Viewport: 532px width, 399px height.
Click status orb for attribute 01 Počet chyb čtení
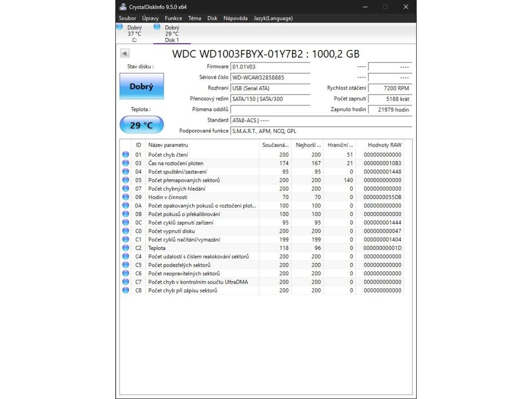126,155
